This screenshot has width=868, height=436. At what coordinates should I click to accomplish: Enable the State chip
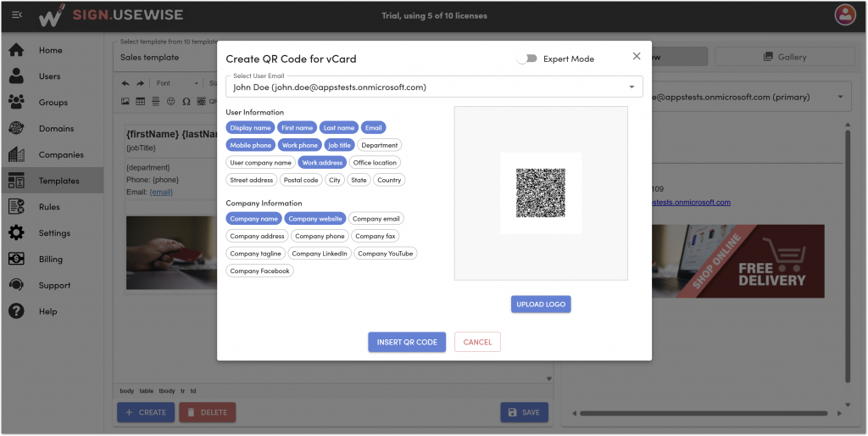tap(359, 180)
